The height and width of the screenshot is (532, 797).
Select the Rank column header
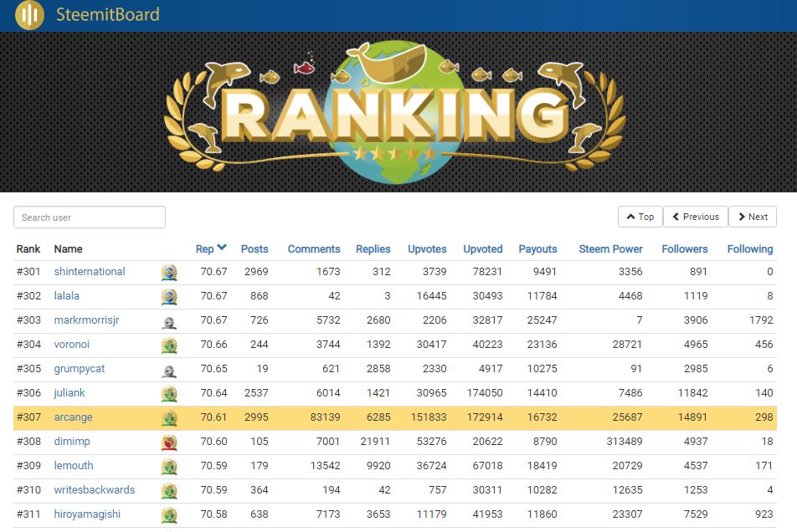28,249
